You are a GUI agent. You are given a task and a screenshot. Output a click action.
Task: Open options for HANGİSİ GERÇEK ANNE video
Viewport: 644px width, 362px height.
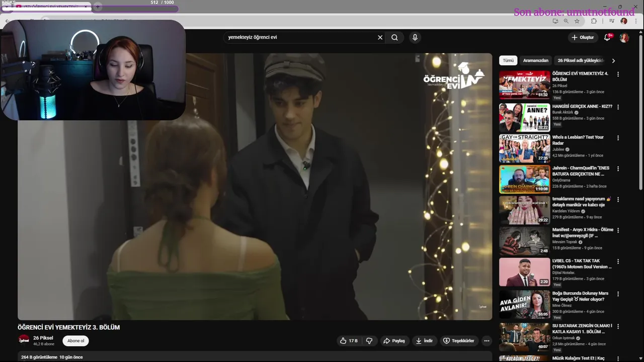(x=618, y=107)
